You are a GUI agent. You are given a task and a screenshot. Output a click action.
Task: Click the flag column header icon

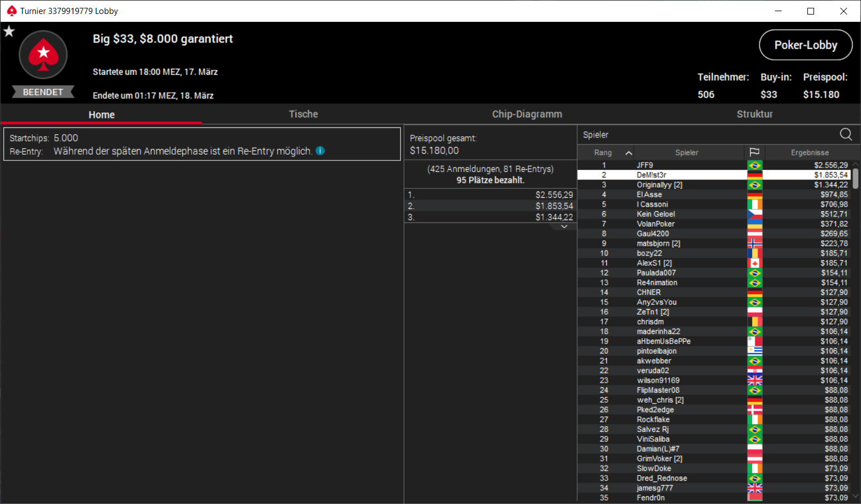pos(754,152)
